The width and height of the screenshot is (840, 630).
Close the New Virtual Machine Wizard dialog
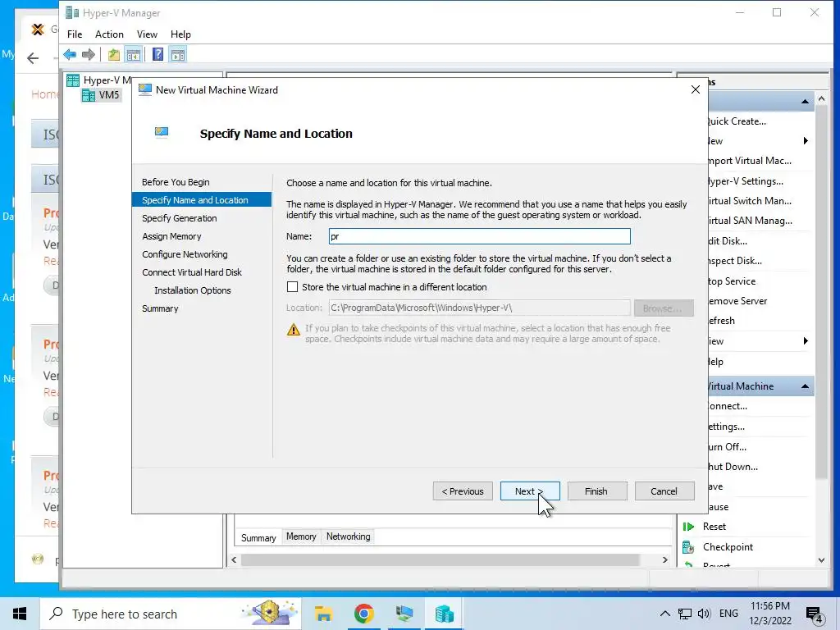pos(696,89)
